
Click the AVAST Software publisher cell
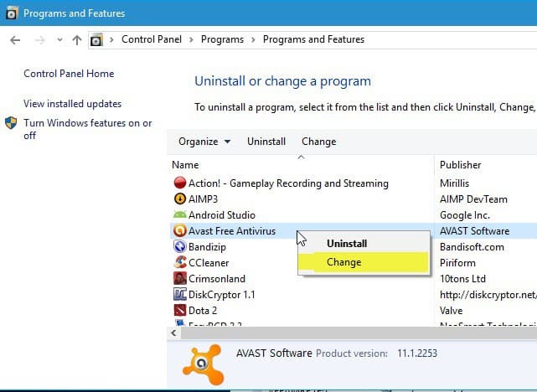pos(475,231)
